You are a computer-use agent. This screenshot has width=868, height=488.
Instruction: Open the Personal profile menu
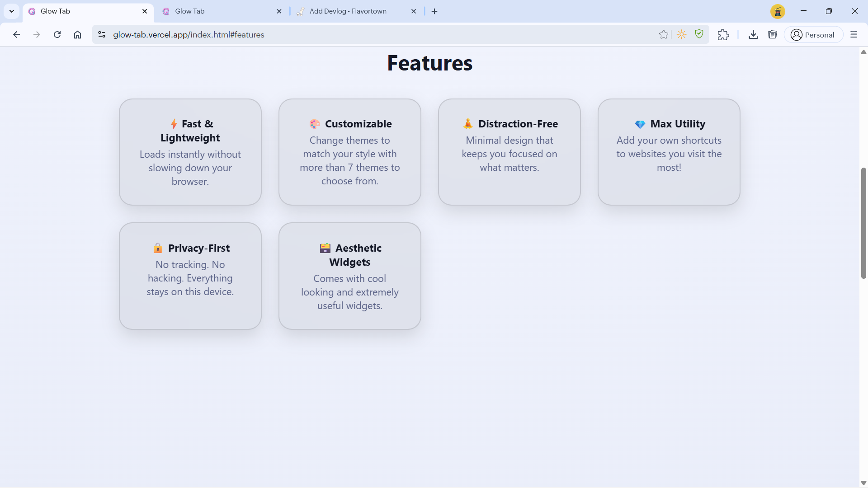tap(813, 35)
